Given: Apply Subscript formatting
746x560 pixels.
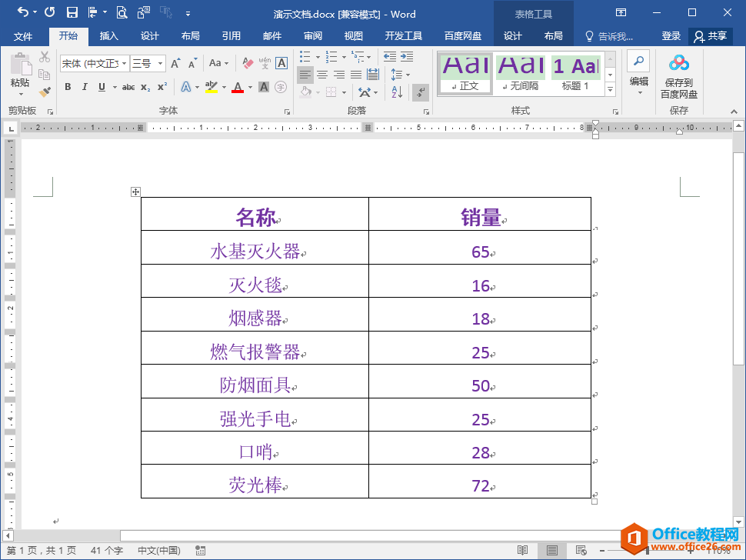Looking at the screenshot, I should click(x=145, y=87).
